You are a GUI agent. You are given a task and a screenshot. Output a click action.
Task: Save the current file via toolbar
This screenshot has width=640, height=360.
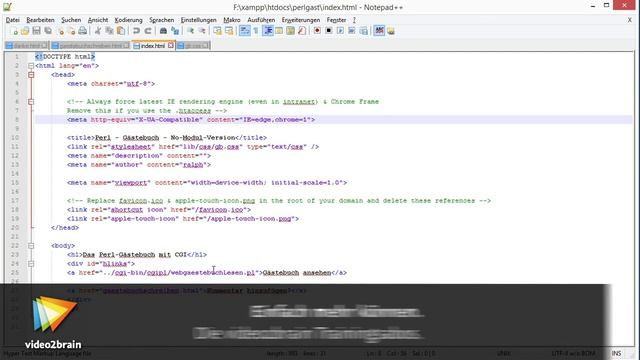(x=36, y=31)
